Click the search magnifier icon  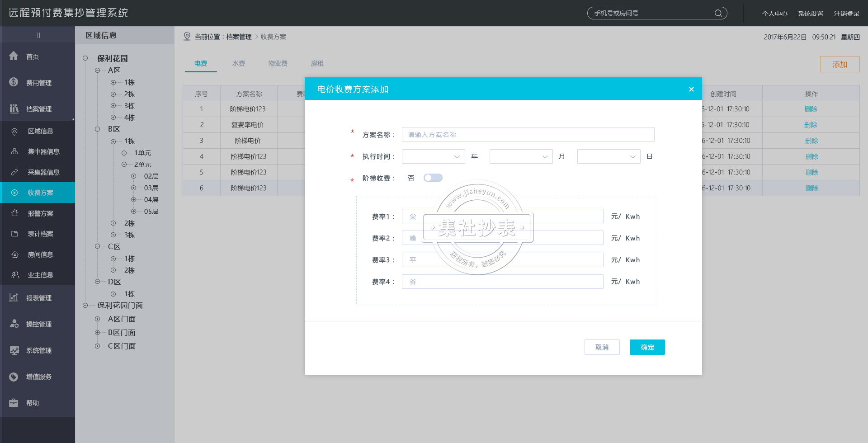(718, 13)
